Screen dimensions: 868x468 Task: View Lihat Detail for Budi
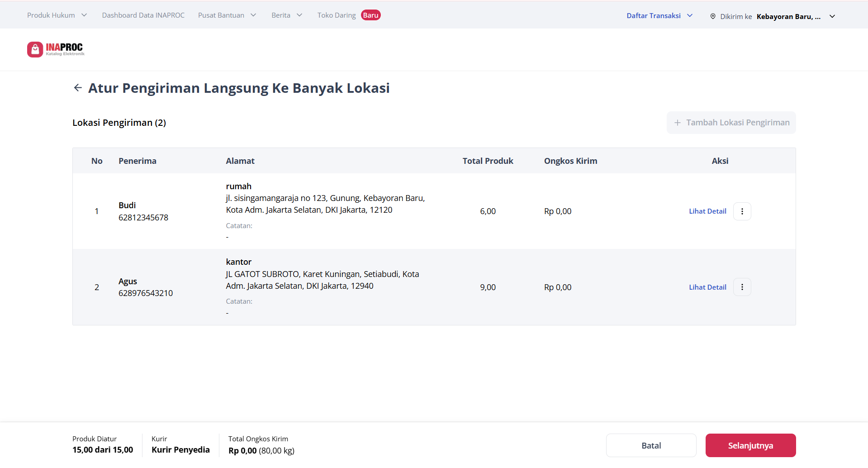point(707,211)
